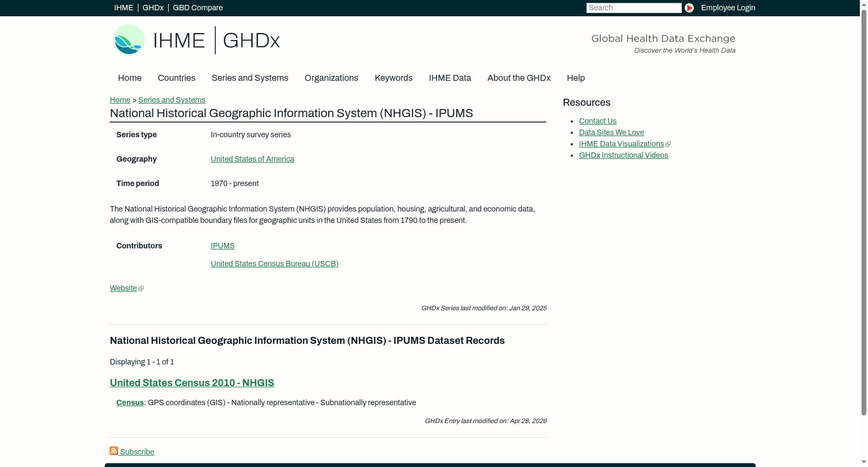Open the Contact Us resource link
The width and height of the screenshot is (868, 467).
(x=598, y=121)
